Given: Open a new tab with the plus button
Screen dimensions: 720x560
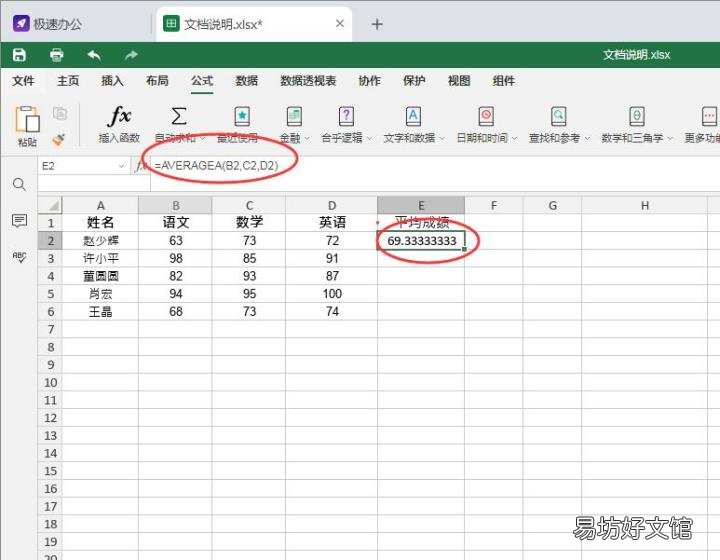Looking at the screenshot, I should [x=377, y=24].
